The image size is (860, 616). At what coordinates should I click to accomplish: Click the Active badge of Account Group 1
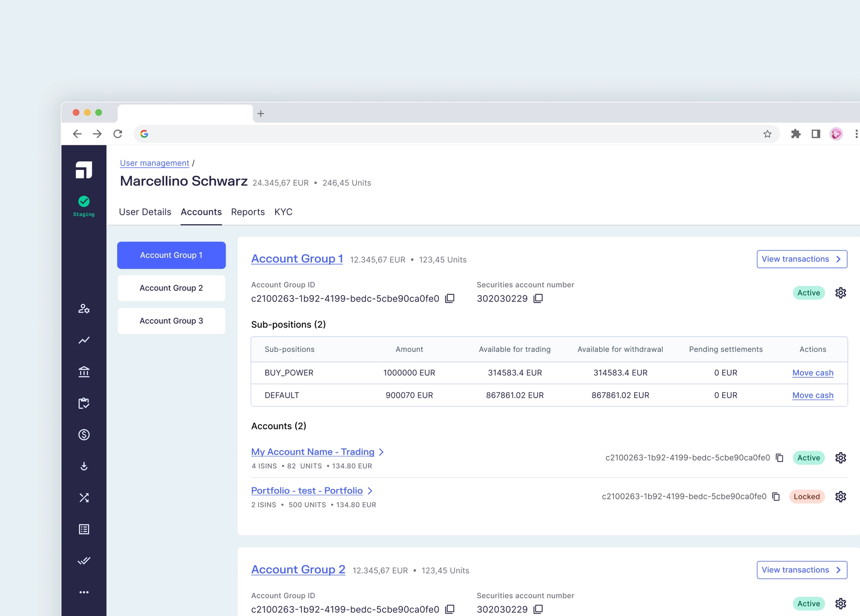click(x=808, y=293)
